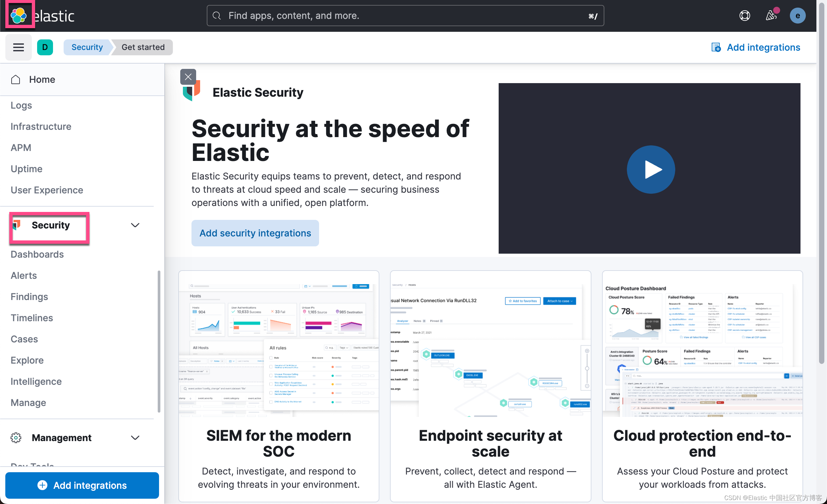Play the Elastic Security video
The image size is (827, 504).
click(650, 170)
